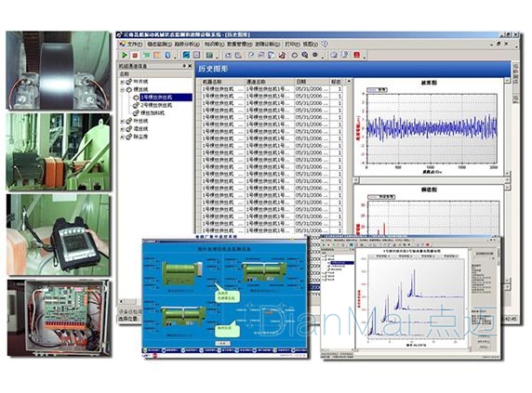Image resolution: width=532 pixels, height=393 pixels.
Task: Click the red book icon in toolbar
Action: [356, 55]
